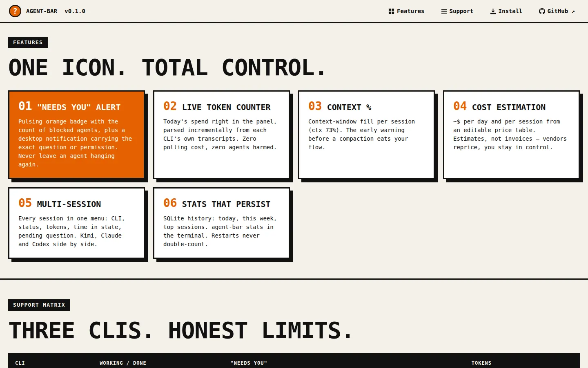
Task: Go to the Install nav link
Action: coord(506,11)
